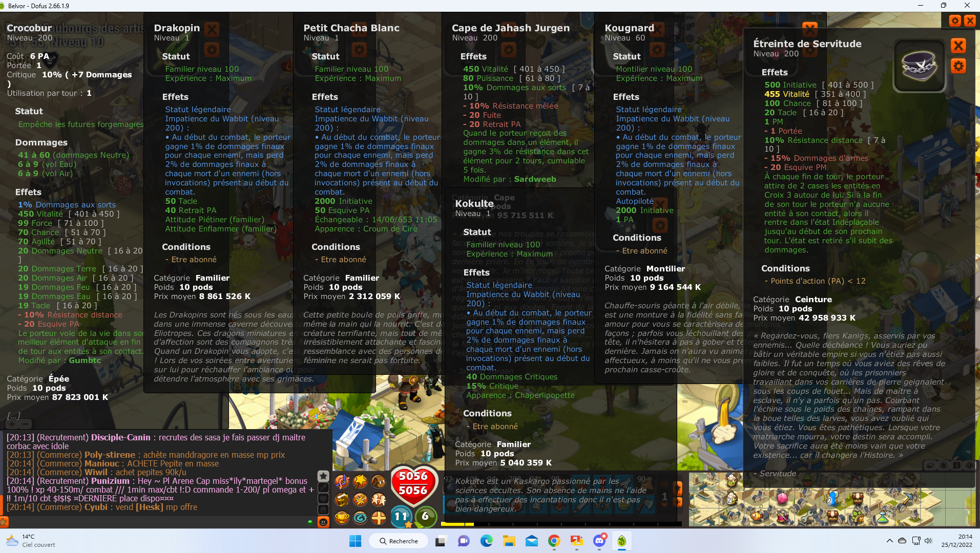This screenshot has height=553, width=980.
Task: Open Microsoft Edge from taskbar
Action: tap(486, 541)
